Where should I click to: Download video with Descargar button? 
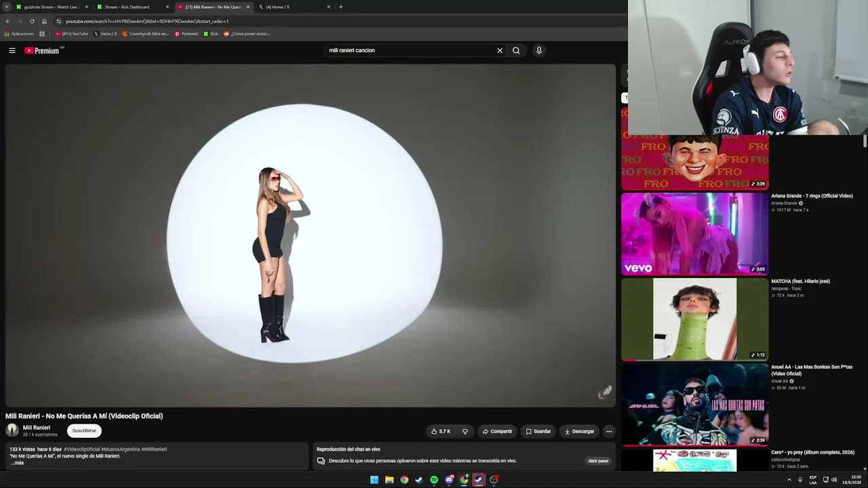point(579,431)
